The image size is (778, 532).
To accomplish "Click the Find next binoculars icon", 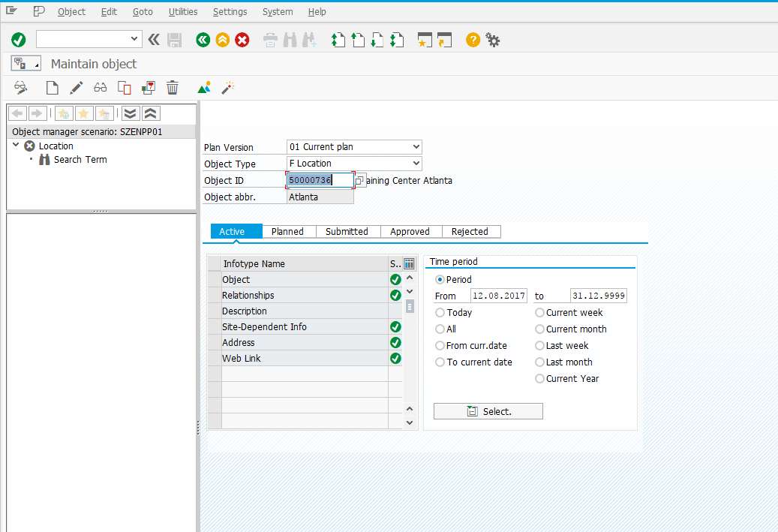I will tap(309, 41).
